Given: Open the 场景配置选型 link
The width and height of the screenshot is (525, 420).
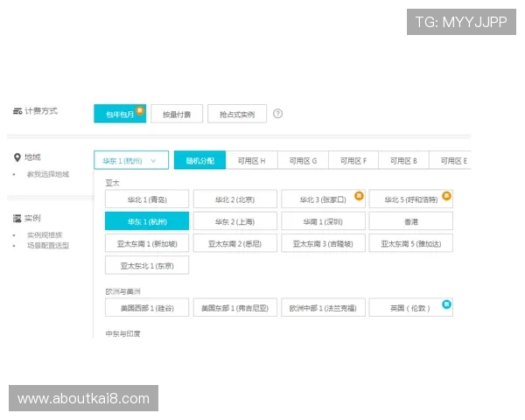Looking at the screenshot, I should (x=48, y=246).
